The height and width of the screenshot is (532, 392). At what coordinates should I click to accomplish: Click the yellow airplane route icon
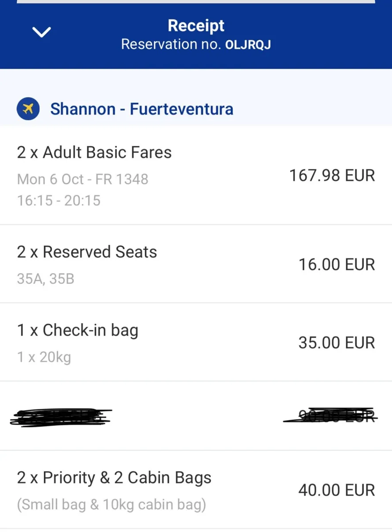pyautogui.click(x=28, y=109)
